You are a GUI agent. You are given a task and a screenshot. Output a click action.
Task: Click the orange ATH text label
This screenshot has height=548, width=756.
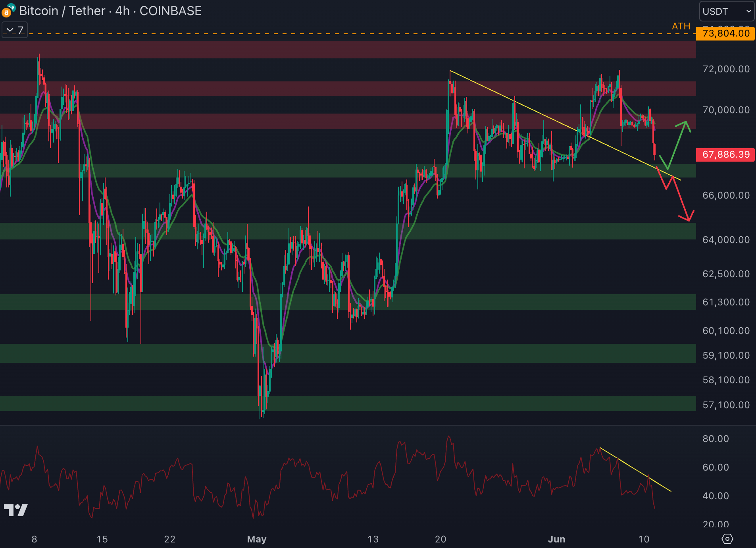tap(681, 26)
